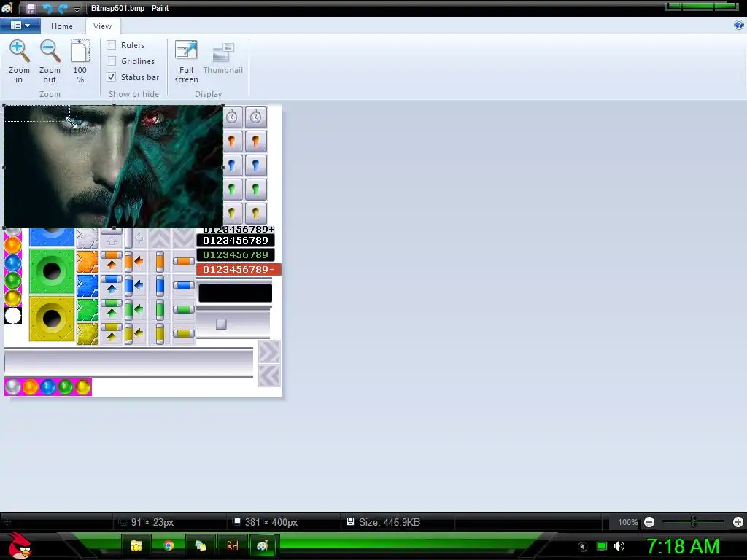Open the Paint application icon in the title bar

point(7,8)
